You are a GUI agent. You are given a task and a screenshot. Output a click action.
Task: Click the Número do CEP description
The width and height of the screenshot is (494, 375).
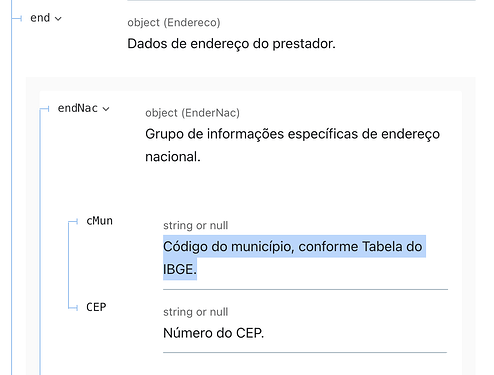pos(213,333)
